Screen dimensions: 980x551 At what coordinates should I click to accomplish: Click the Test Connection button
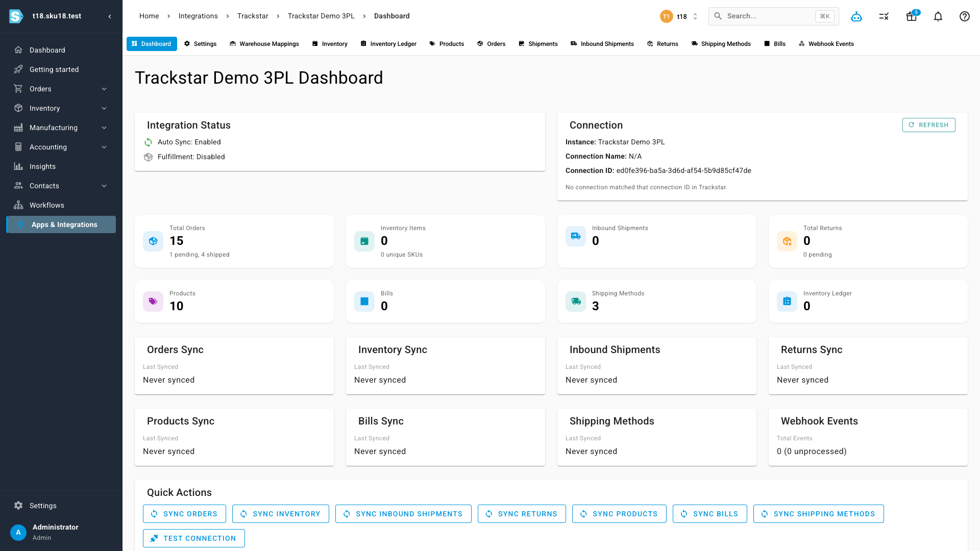coord(194,538)
